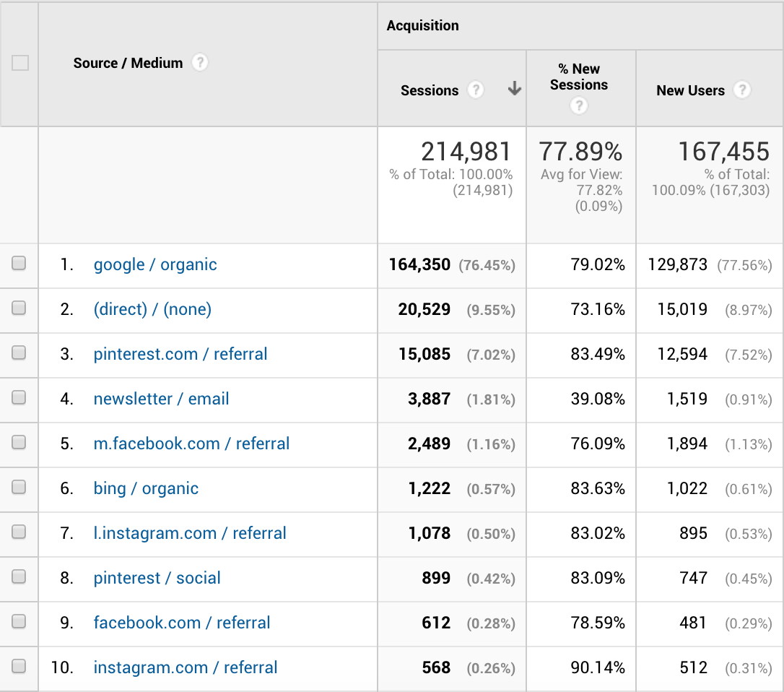Open help icon beside Sessions header
Screen dimensions: 784x692
coord(475,90)
